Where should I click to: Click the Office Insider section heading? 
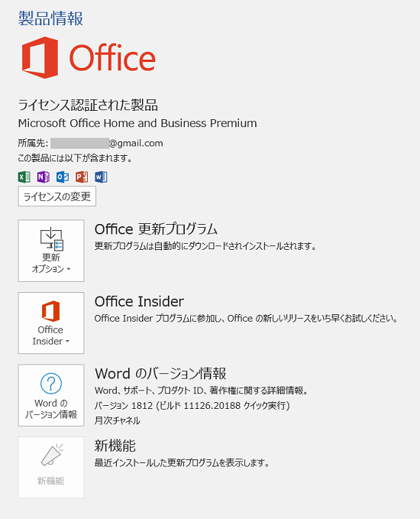pyautogui.click(x=139, y=301)
